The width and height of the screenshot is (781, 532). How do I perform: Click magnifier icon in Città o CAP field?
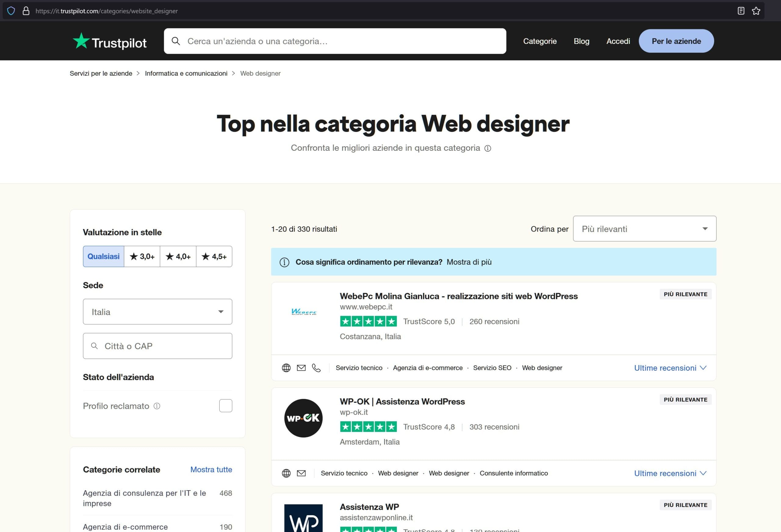coord(95,346)
